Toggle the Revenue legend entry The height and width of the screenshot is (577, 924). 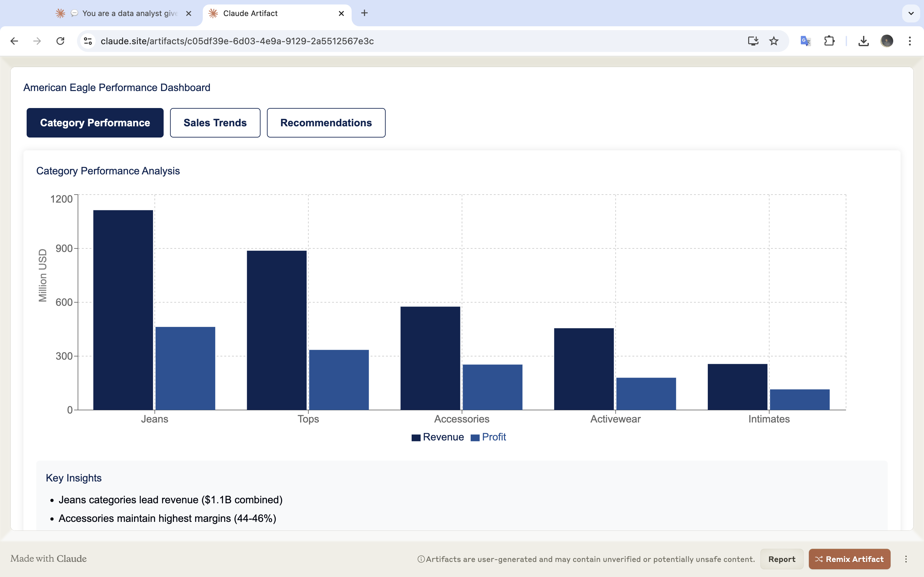tap(438, 437)
